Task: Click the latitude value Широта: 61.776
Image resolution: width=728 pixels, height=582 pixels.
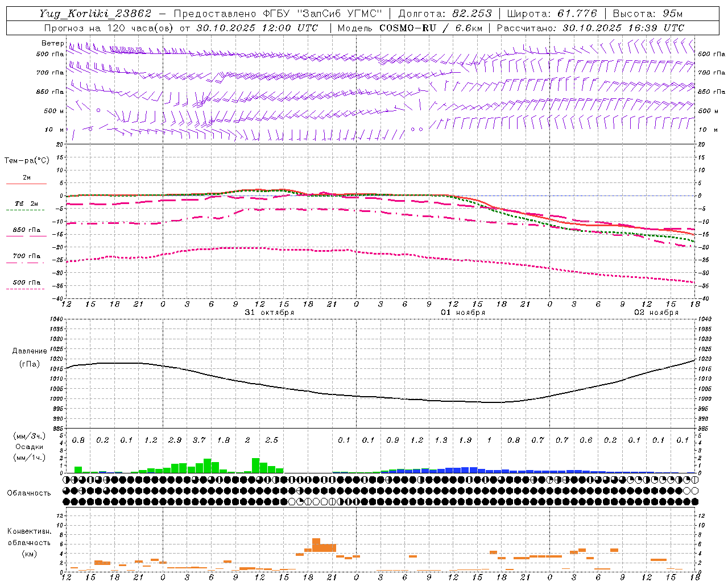Action: coord(552,14)
